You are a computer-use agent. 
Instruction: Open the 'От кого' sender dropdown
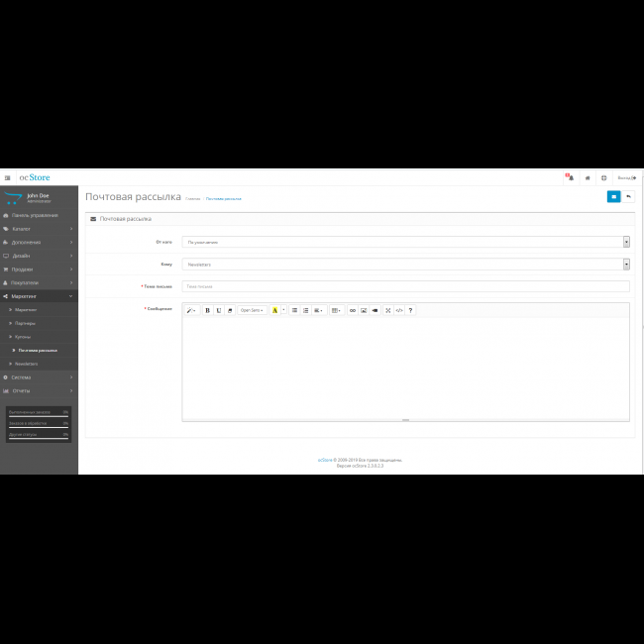coord(406,241)
